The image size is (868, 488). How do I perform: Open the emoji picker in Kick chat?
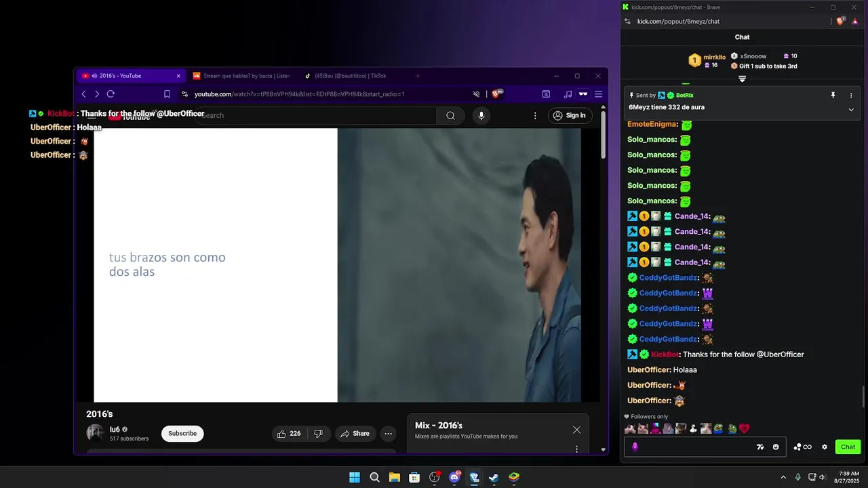776,447
